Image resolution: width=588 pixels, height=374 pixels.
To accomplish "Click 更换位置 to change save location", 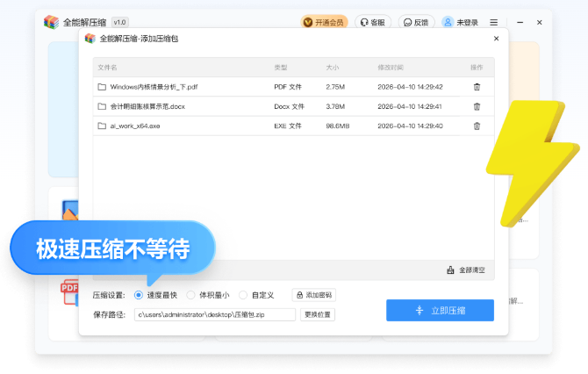I will 318,314.
